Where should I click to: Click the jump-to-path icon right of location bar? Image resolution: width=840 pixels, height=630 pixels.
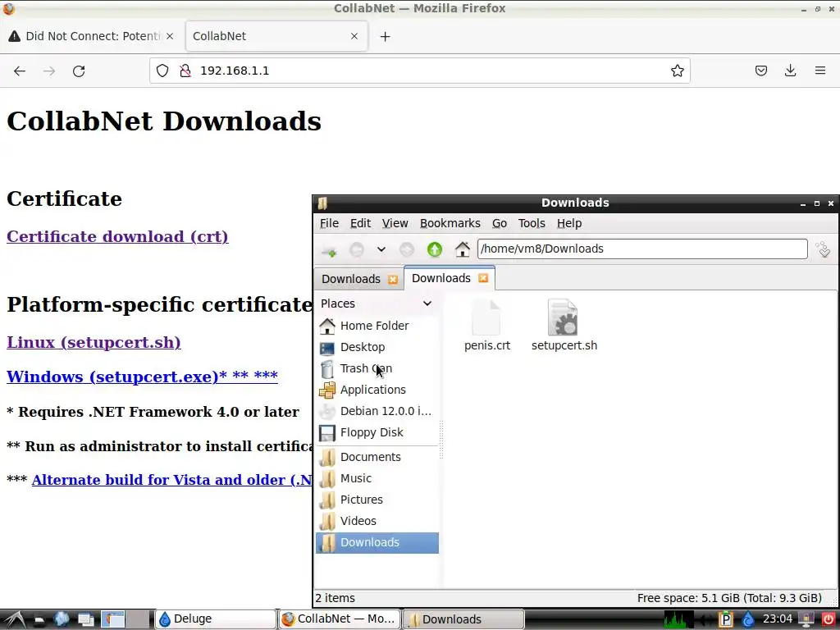coord(823,249)
